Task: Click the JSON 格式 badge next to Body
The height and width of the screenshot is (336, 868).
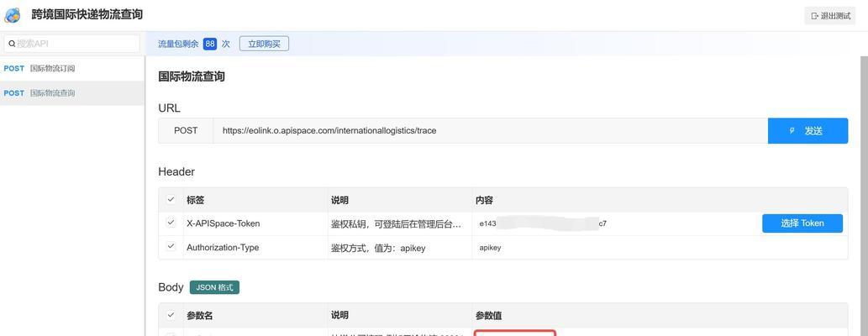Action: [x=214, y=287]
